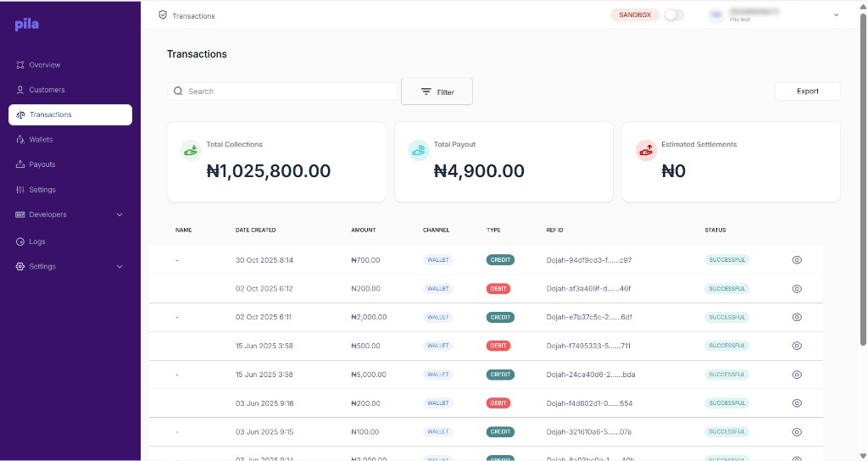Click the Total Payout icon
The width and height of the screenshot is (868, 461).
point(419,151)
